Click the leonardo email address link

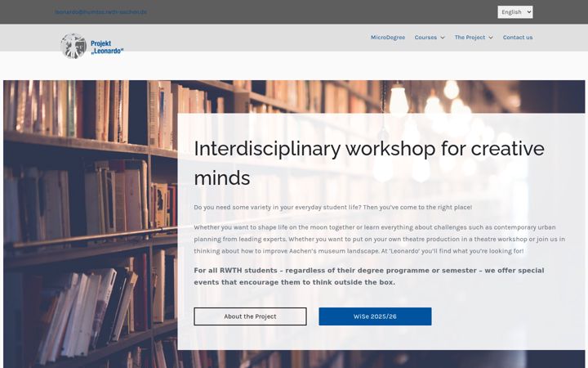tap(101, 12)
